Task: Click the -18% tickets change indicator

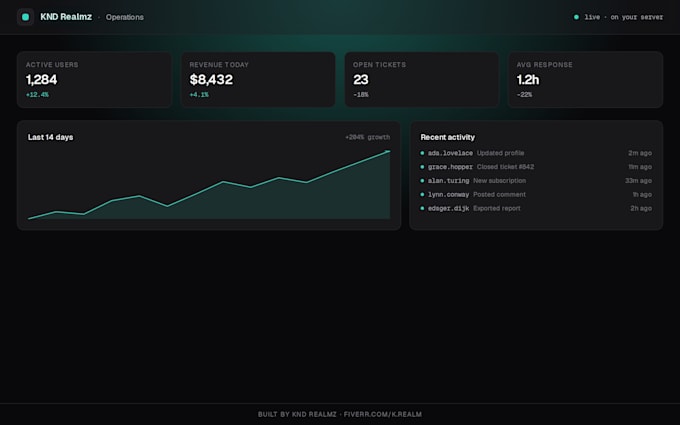Action: (x=360, y=95)
